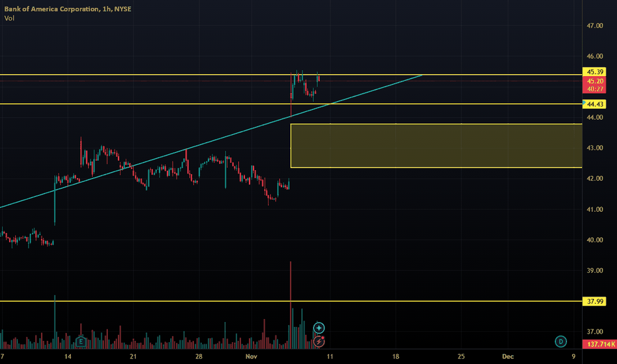Image resolution: width=617 pixels, height=364 pixels.
Task: Select the 45.39 yellow price label
Action: pos(594,71)
